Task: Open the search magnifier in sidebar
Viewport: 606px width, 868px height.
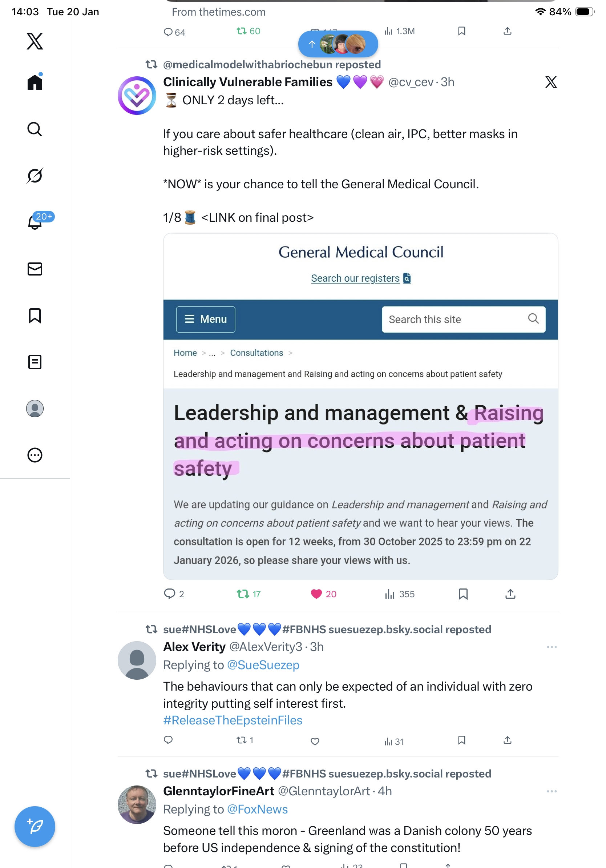Action: [x=35, y=129]
